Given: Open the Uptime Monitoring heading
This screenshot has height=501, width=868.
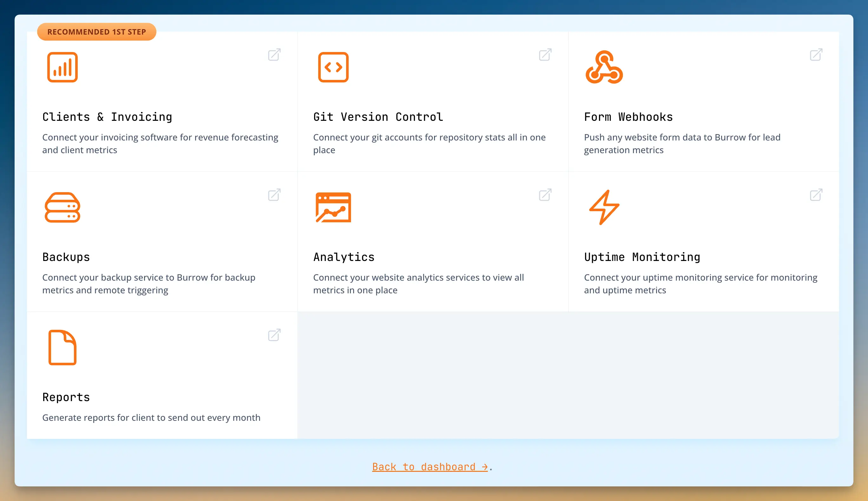Looking at the screenshot, I should pyautogui.click(x=642, y=257).
